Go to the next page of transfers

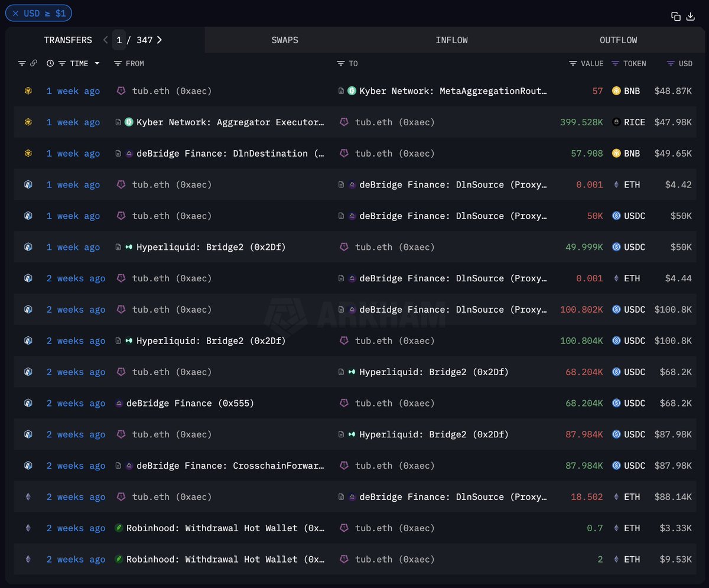(160, 40)
